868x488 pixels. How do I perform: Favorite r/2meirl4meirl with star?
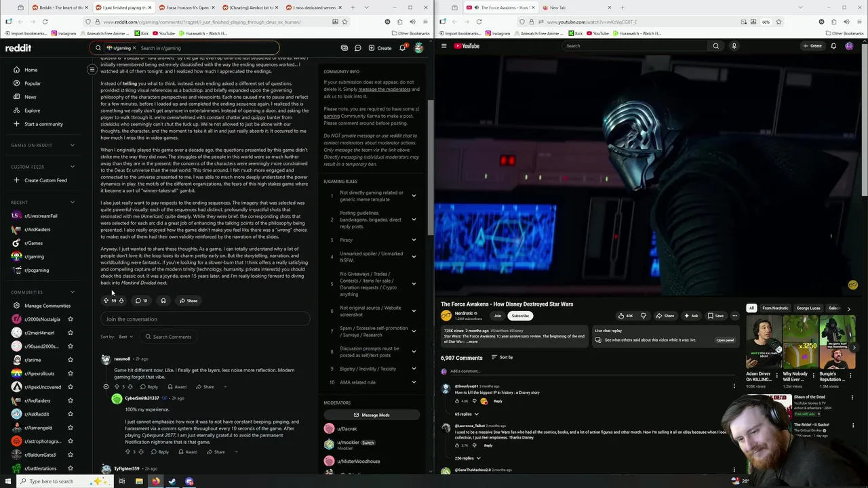tap(71, 333)
